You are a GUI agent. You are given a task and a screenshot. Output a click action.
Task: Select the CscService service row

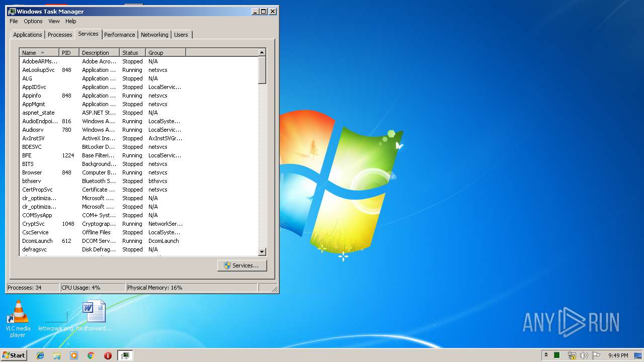138,232
